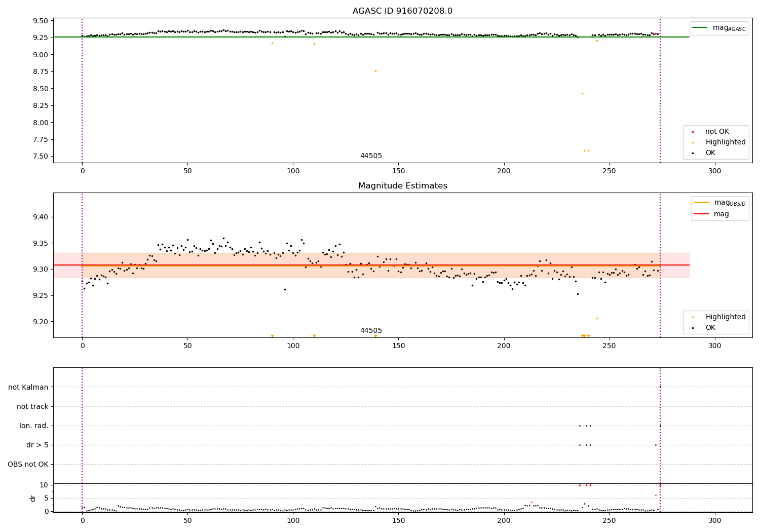This screenshot has width=760, height=532.
Task: Click the 'not OK' legend entry
Action: click(x=717, y=132)
